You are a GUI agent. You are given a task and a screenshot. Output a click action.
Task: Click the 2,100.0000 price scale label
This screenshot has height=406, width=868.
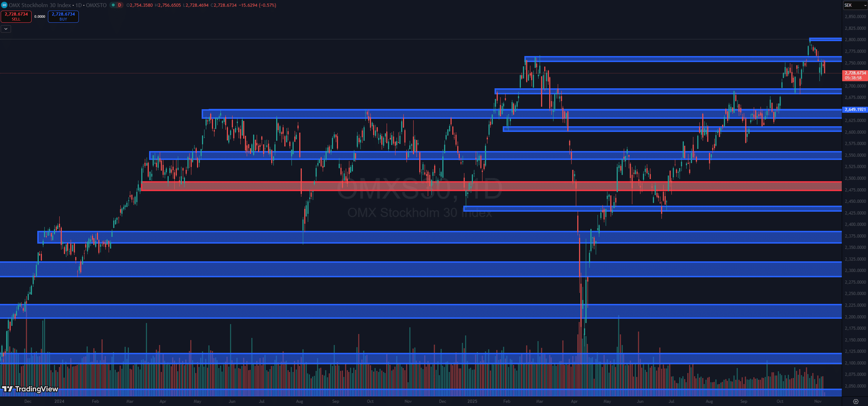[855, 363]
